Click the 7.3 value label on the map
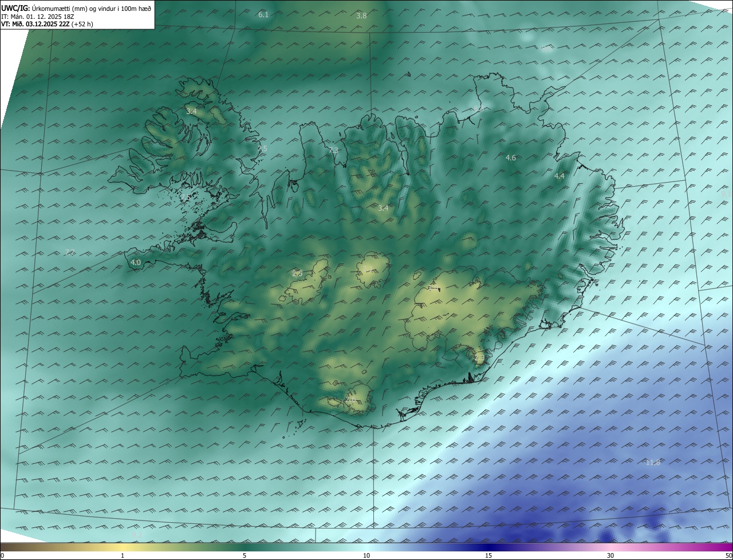The width and height of the screenshot is (733, 560). point(333,150)
